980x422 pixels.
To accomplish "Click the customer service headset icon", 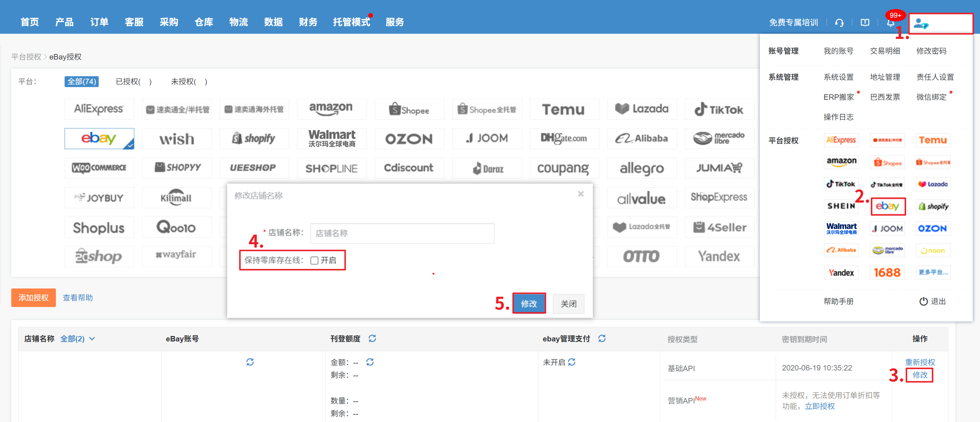I will coord(839,23).
